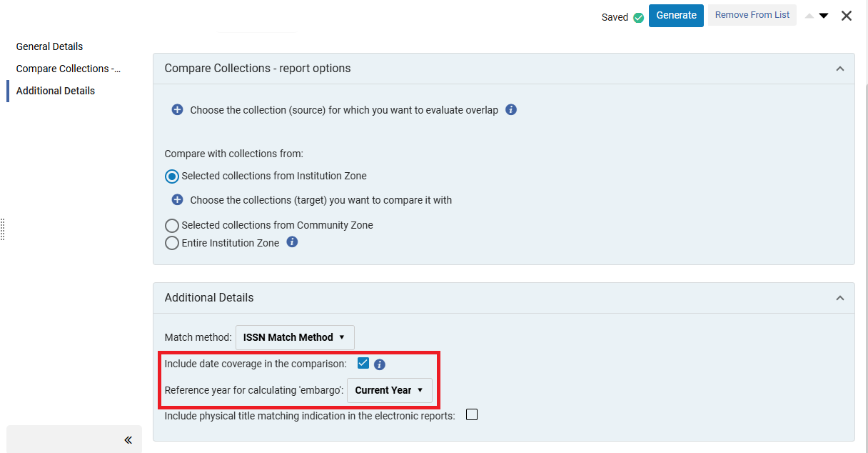Select Selected collections from Community Zone radio

coord(172,225)
